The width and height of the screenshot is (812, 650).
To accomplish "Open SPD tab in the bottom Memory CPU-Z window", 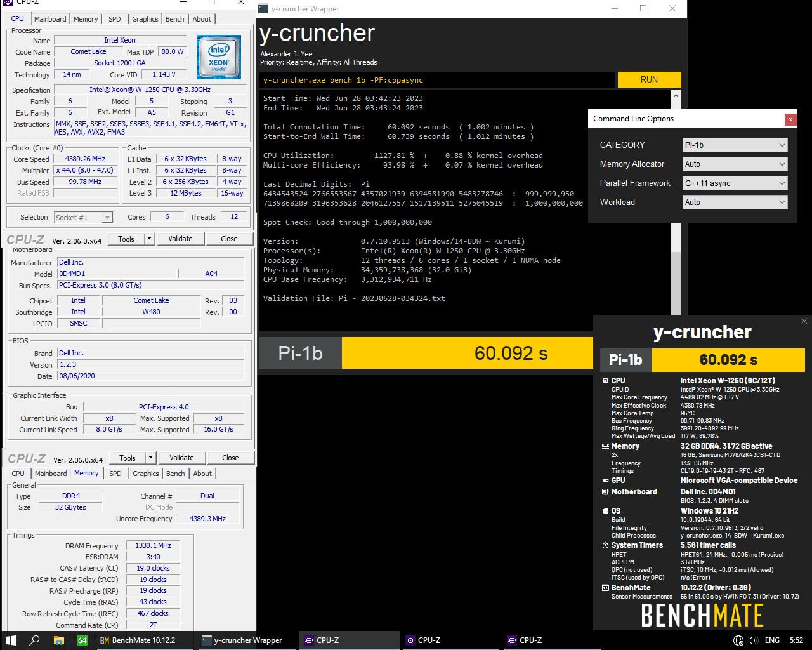I will [115, 474].
